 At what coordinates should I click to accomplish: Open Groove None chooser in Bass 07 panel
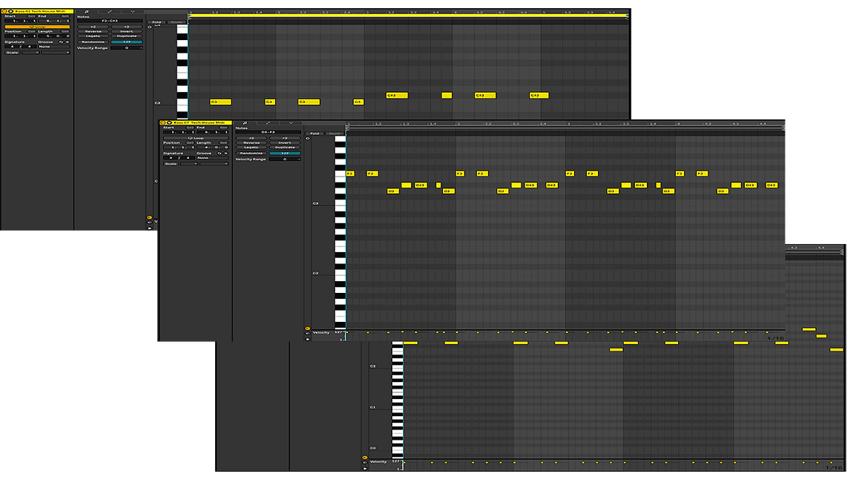(212, 158)
